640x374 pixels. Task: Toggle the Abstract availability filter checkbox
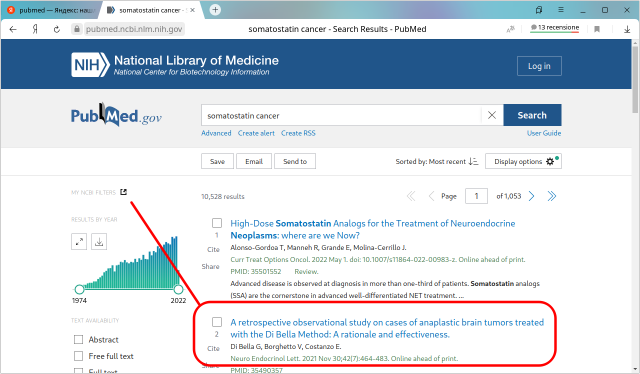click(78, 340)
